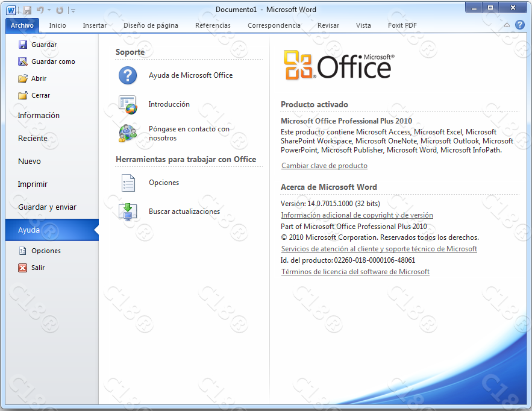
Task: Select the Correspondencia tab
Action: (274, 25)
